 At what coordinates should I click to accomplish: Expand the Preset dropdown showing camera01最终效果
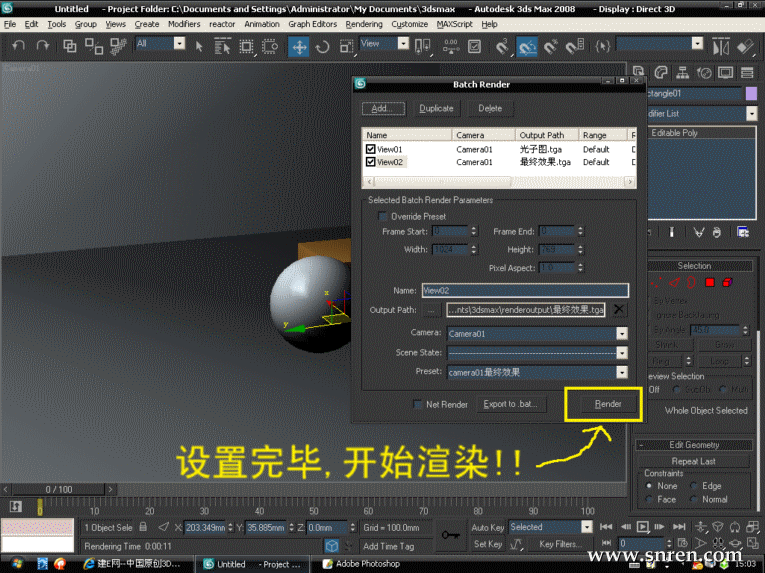621,372
